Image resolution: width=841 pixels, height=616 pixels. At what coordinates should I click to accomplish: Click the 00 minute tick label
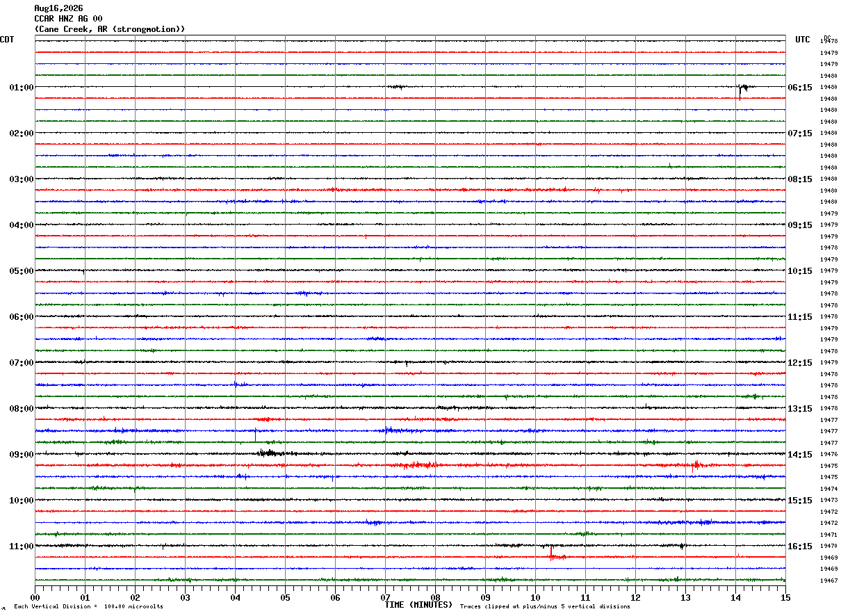35,597
